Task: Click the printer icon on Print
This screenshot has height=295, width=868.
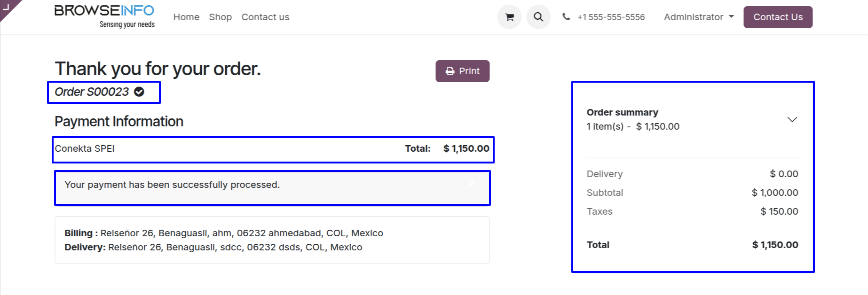Action: coord(450,71)
